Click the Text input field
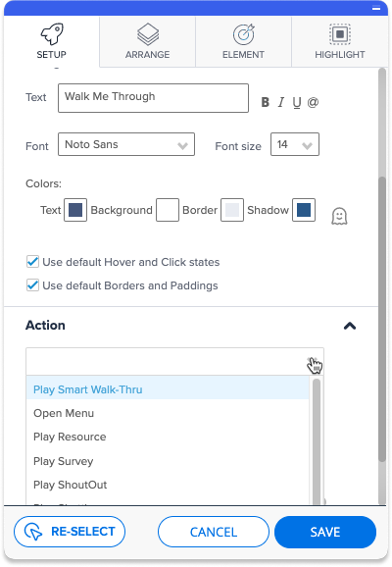This screenshot has width=392, height=567. (x=153, y=98)
